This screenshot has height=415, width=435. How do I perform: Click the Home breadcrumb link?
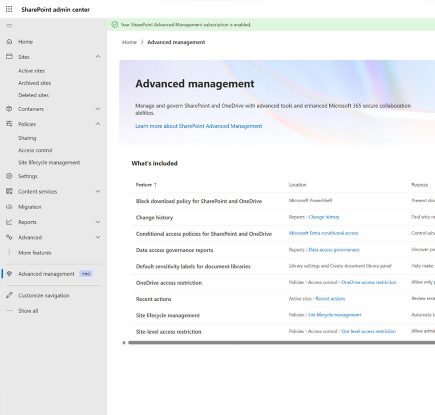coord(129,42)
